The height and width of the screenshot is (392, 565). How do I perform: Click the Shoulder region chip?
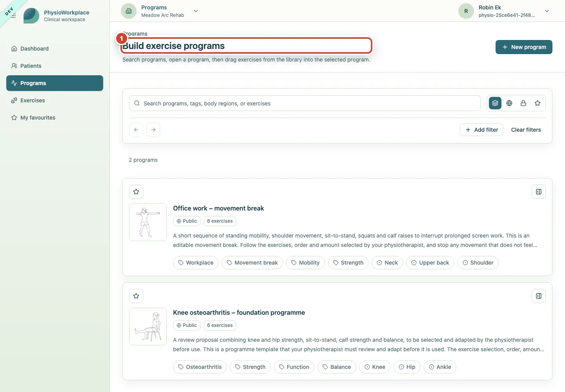[478, 263]
